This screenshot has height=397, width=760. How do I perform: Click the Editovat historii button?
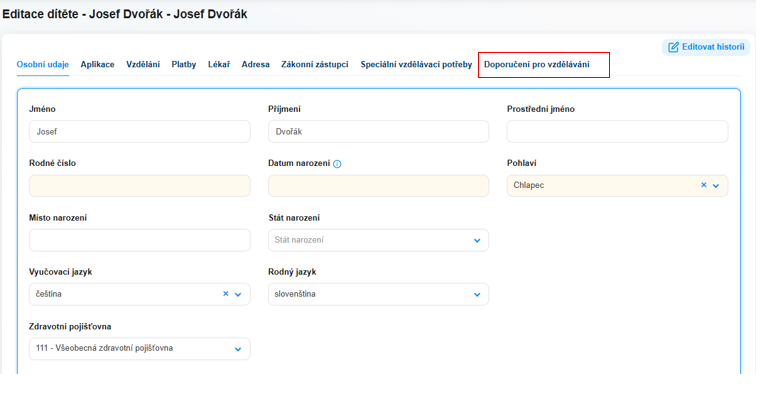tap(706, 47)
